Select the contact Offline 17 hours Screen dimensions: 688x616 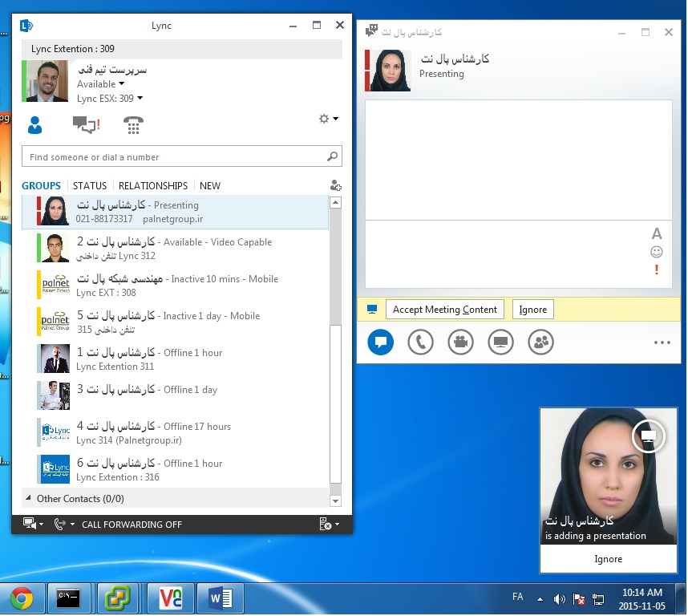pyautogui.click(x=175, y=432)
